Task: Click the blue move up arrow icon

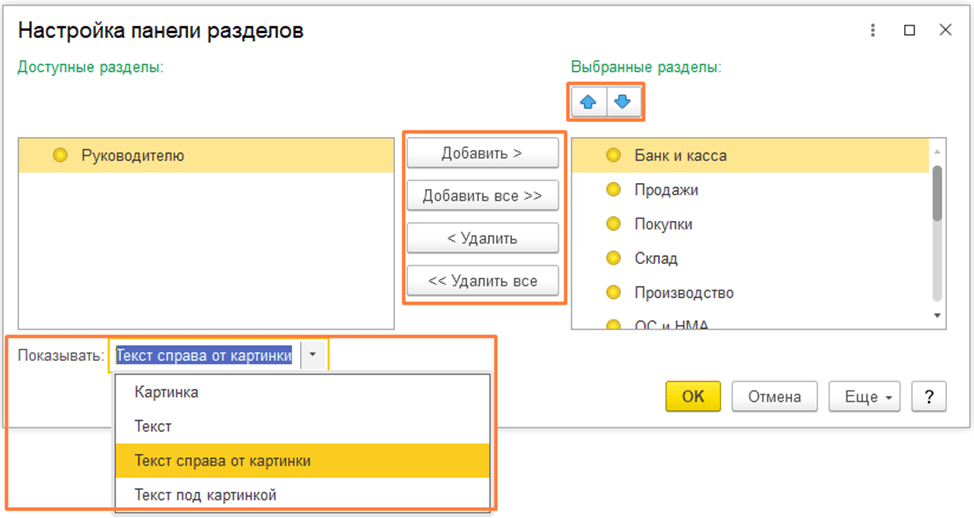Action: tap(588, 103)
